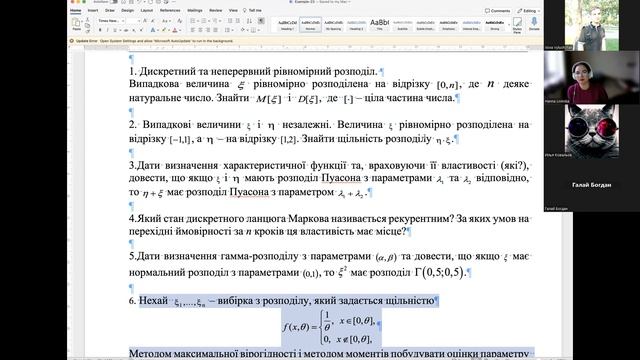Viewport: 640px width, 360px height.
Task: Click the heading '1. Дискретний та неперервний рівномірний розподіл'
Action: click(253, 71)
